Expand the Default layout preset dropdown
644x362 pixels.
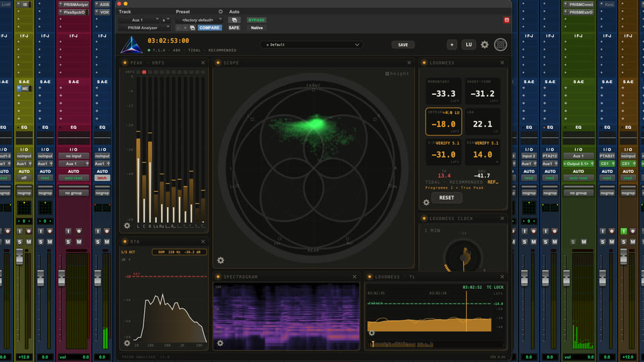(311, 45)
